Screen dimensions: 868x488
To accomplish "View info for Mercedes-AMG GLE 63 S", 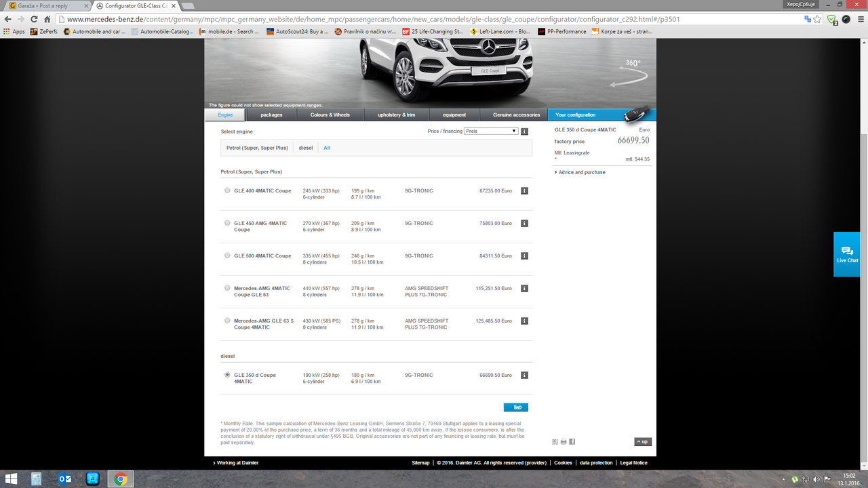I will click(x=524, y=321).
